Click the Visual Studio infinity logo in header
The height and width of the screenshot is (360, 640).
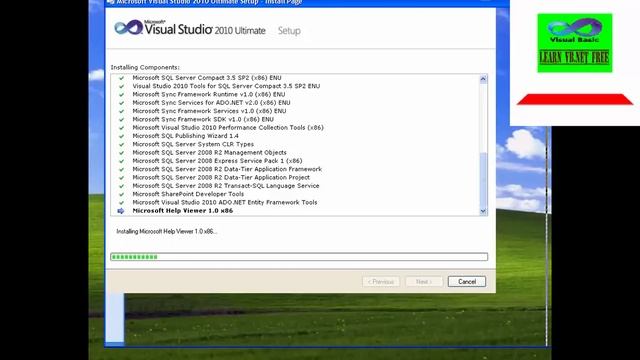[x=128, y=28]
